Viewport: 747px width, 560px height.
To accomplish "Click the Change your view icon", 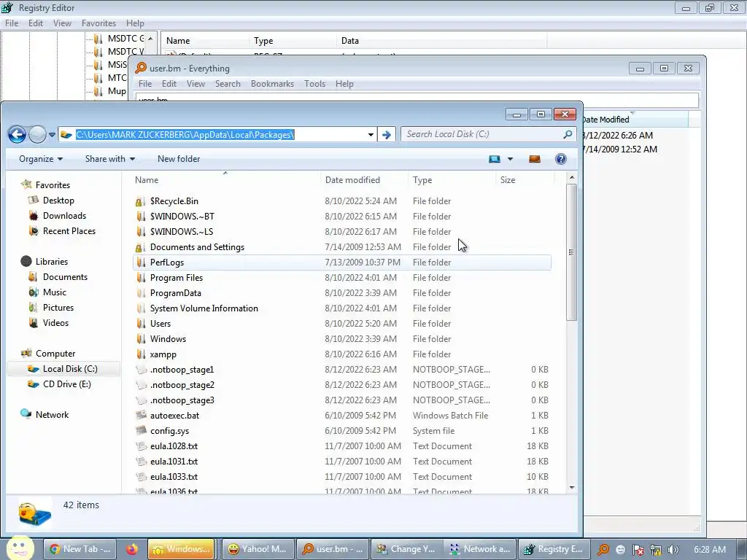I will click(x=495, y=159).
